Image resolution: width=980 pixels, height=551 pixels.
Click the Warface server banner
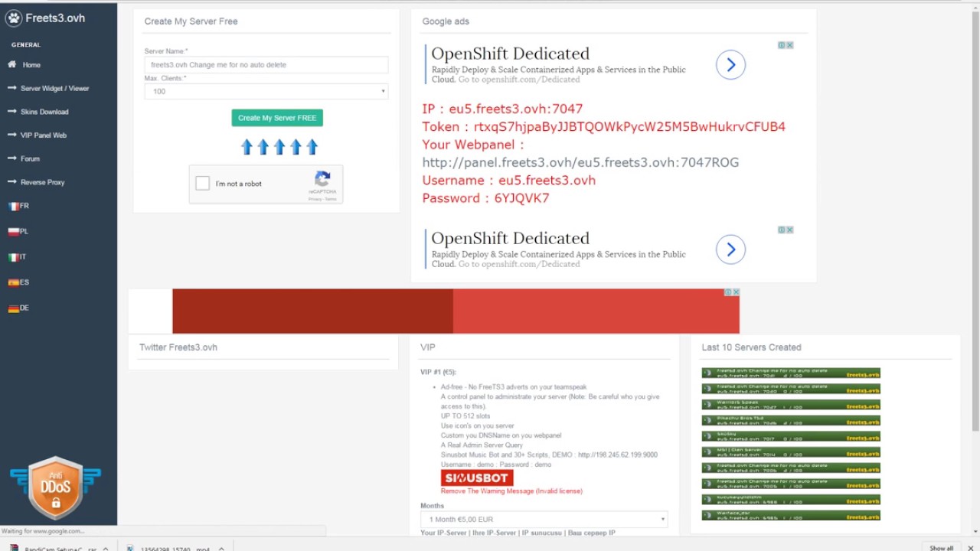(x=791, y=515)
